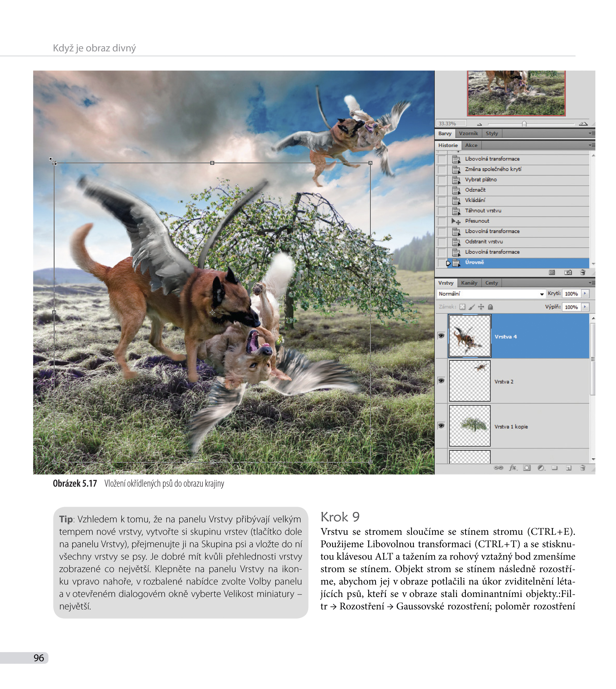The image size is (616, 689).
Task: Lock transparent pixels in the Zámek row
Action: 462,307
